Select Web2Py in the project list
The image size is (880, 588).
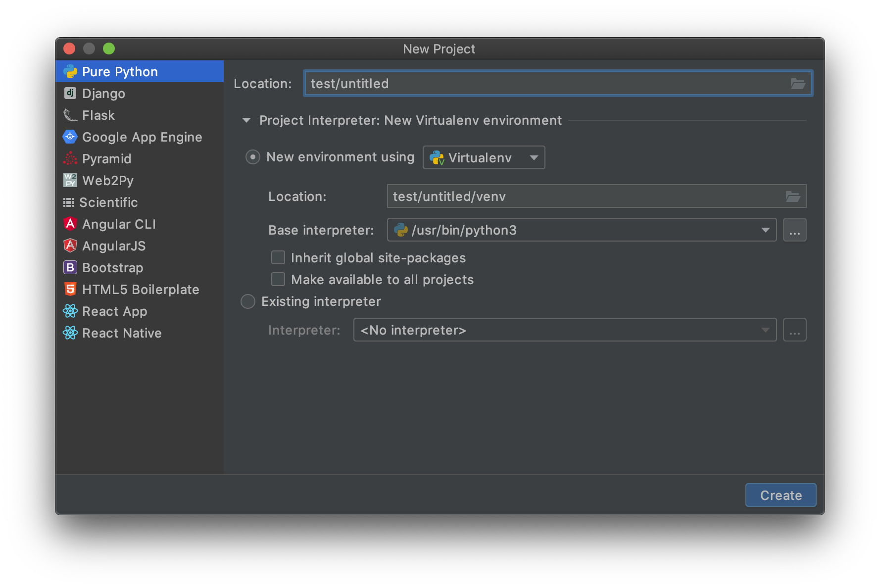[140, 180]
